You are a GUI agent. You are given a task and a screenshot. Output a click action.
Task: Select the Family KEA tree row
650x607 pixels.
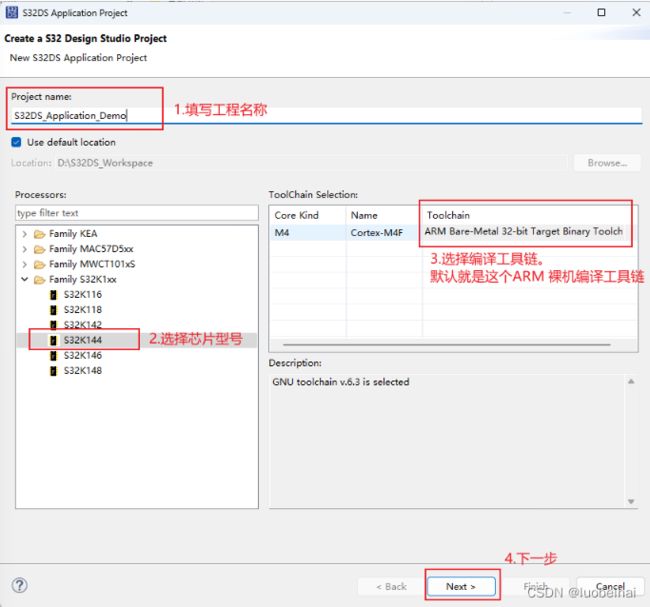tap(73, 234)
